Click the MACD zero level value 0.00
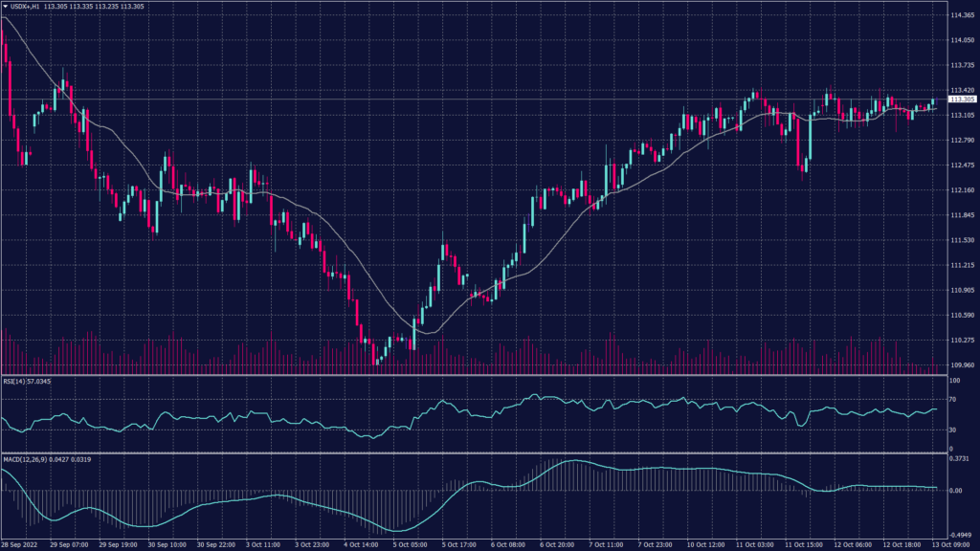Image resolution: width=980 pixels, height=551 pixels. (x=955, y=490)
